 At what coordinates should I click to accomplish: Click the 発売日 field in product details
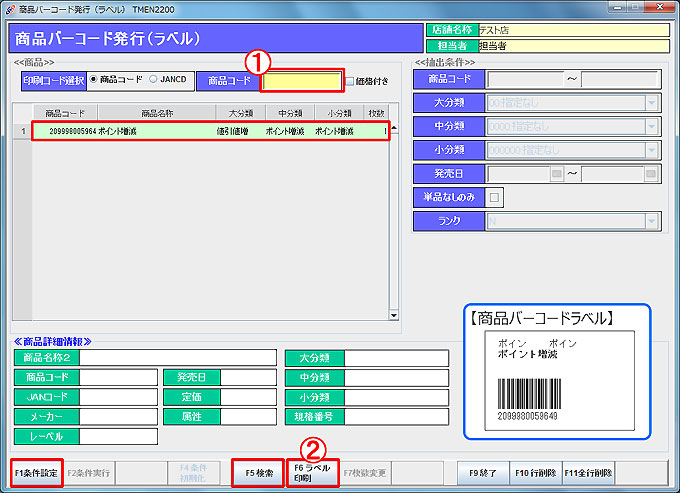tap(248, 378)
